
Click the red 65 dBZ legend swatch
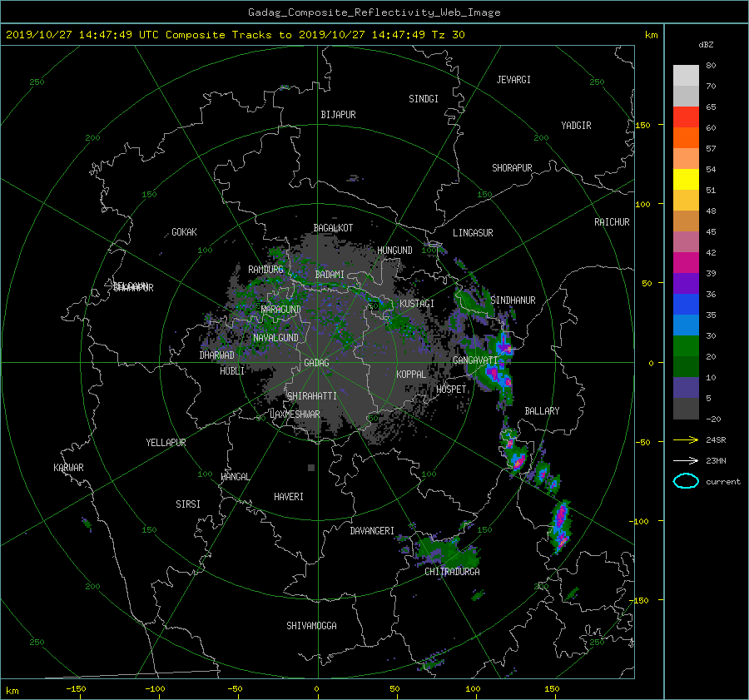tap(686, 117)
